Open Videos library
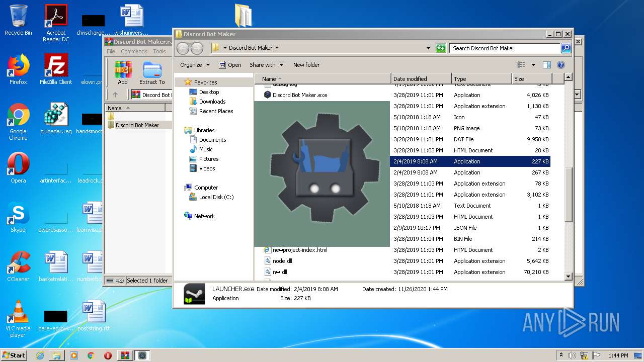 (207, 168)
